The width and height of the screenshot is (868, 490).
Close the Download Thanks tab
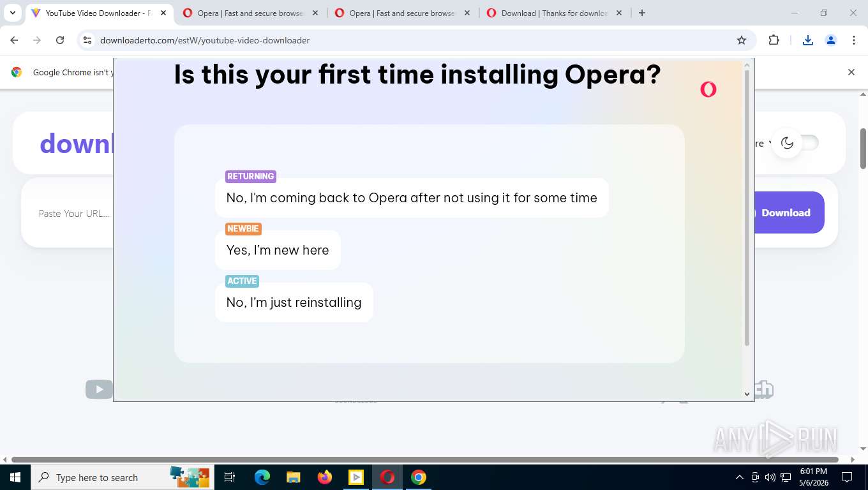(619, 13)
